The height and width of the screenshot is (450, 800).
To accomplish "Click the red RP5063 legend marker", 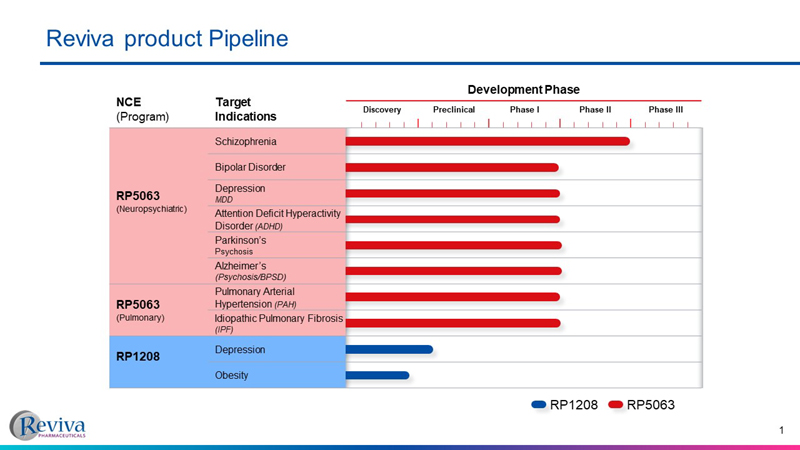I will point(615,404).
